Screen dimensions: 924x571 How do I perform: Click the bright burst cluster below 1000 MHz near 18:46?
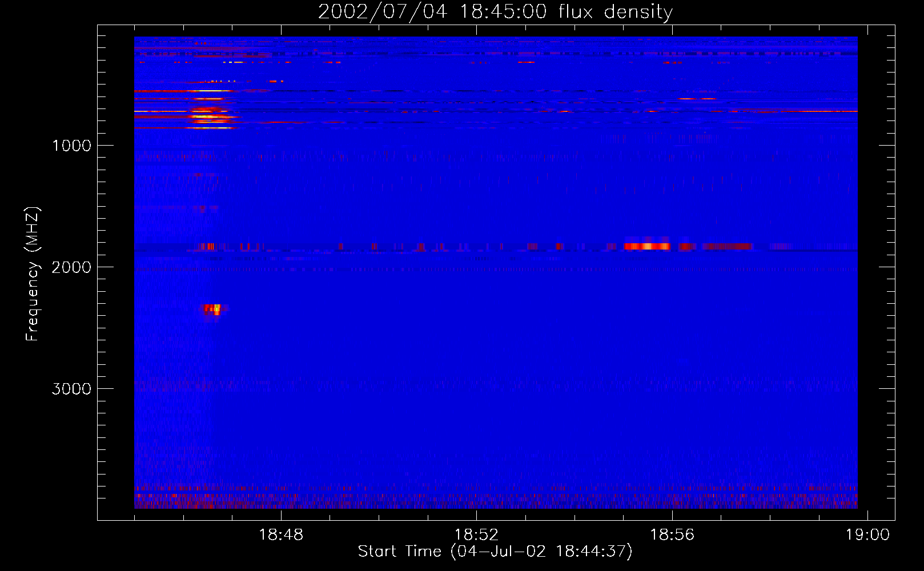coord(210,115)
